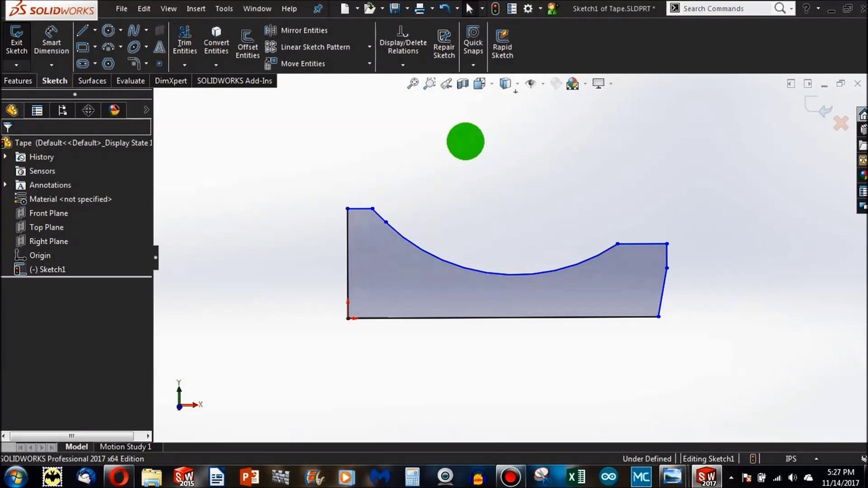Open the Display/Delete Relations dropdown arrow
This screenshot has width=868, height=488.
coord(403,65)
